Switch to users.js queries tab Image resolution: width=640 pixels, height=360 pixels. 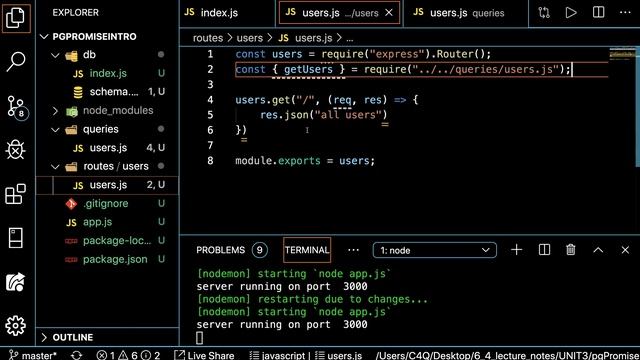tap(466, 13)
